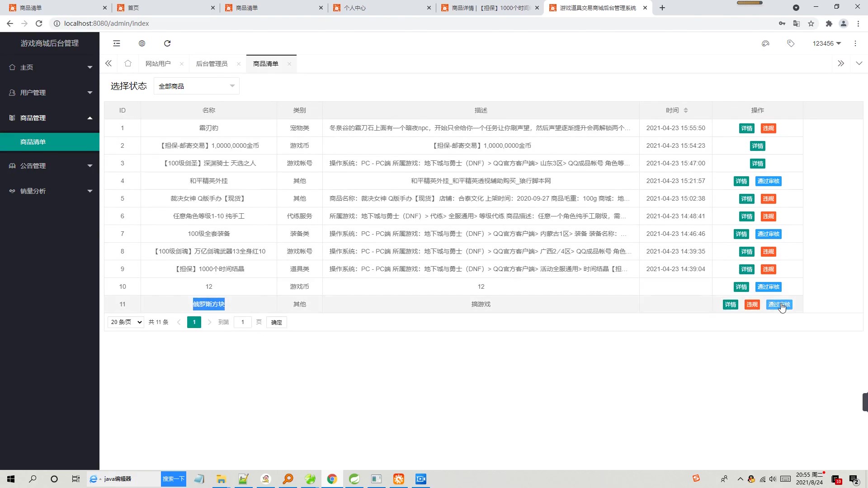The image size is (868, 488).
Task: Collapse the sidebar navigation menu
Action: pyautogui.click(x=117, y=43)
